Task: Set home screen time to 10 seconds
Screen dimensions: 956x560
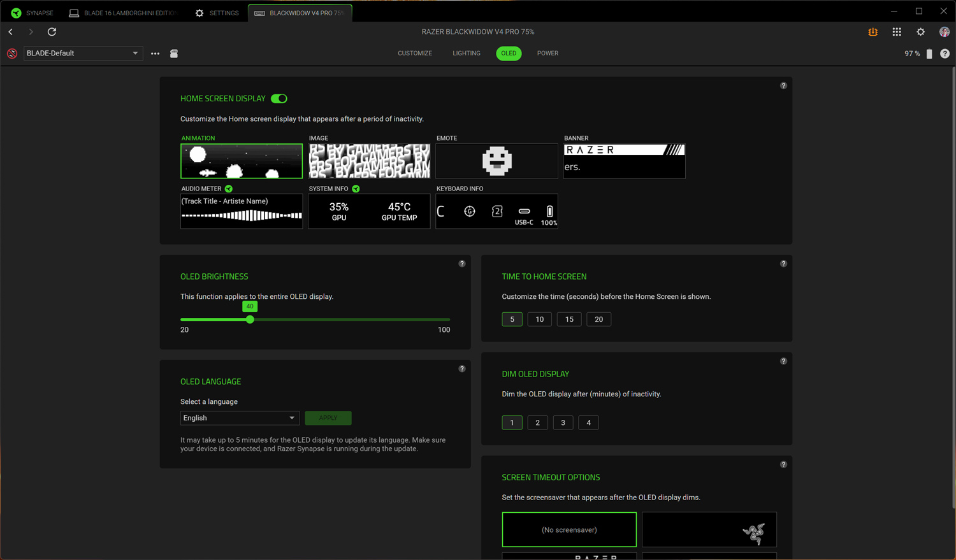Action: click(x=540, y=319)
